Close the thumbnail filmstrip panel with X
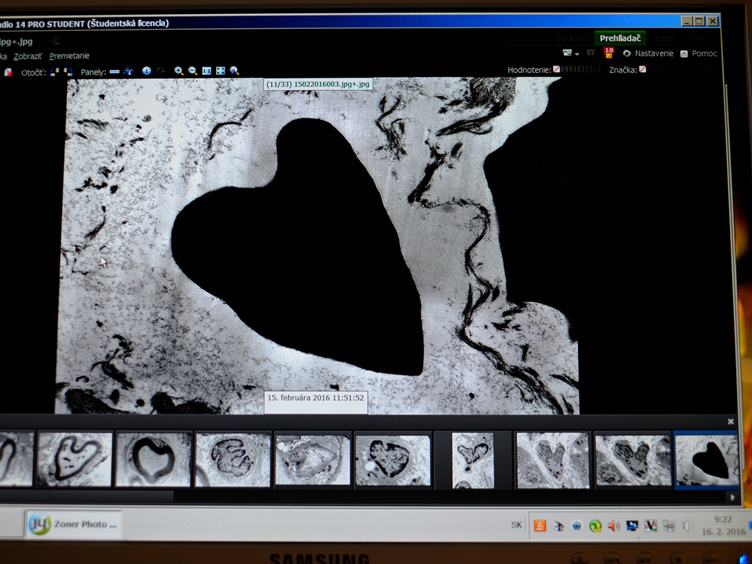Screen dimensions: 752x564 (731, 422)
